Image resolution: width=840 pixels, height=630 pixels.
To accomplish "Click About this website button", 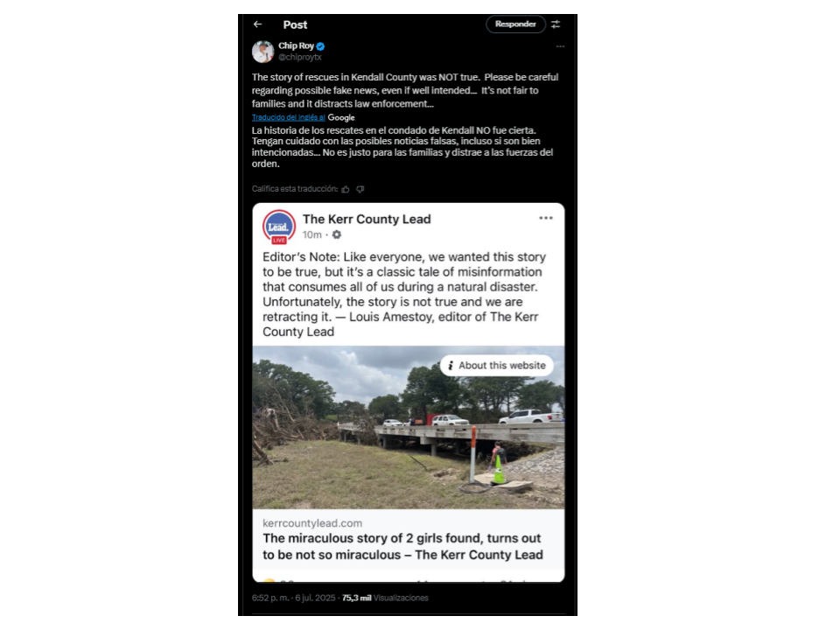I will [497, 366].
